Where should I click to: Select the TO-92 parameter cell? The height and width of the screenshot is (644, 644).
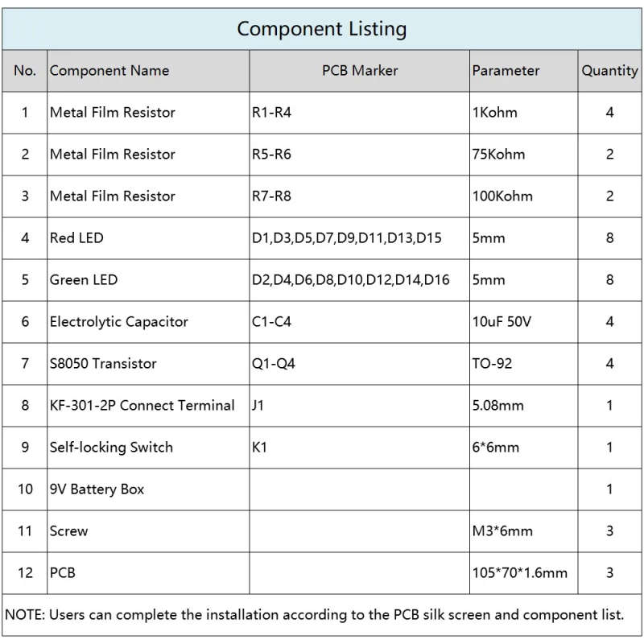(524, 364)
